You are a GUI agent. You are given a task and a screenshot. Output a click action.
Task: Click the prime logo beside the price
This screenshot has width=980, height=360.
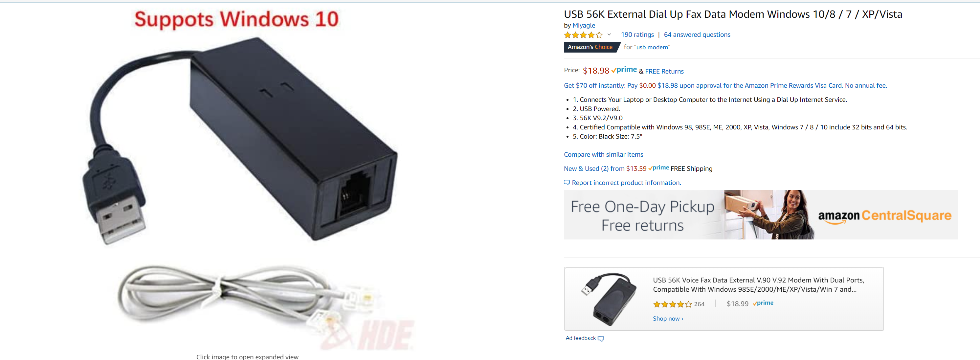624,70
